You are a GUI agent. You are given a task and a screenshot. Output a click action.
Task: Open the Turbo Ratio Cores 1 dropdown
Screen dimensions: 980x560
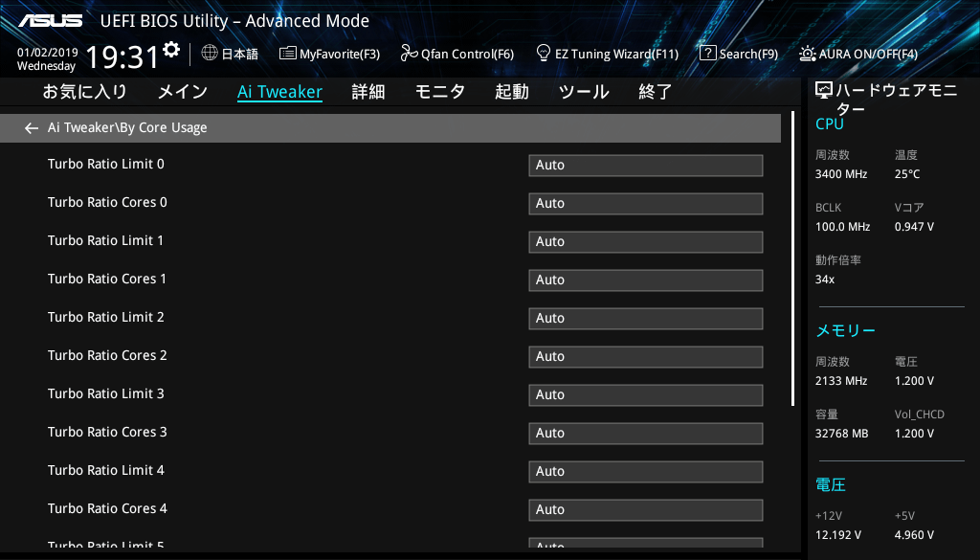[x=646, y=280]
